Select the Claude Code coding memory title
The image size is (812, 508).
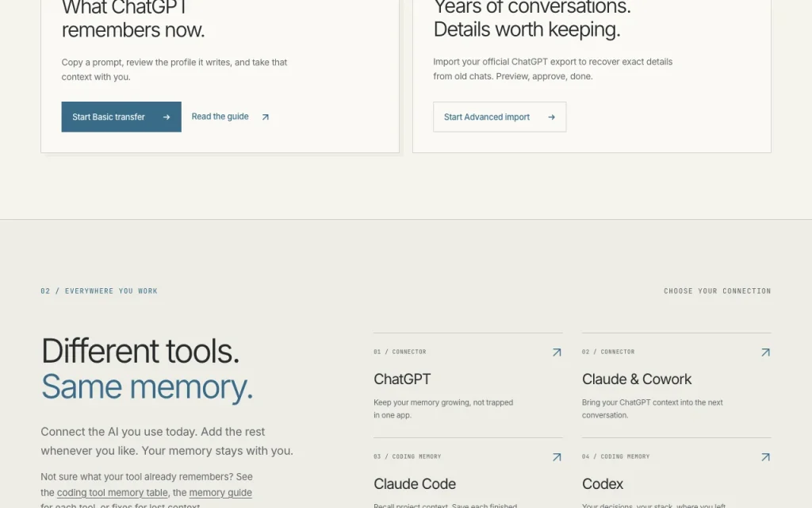click(415, 484)
